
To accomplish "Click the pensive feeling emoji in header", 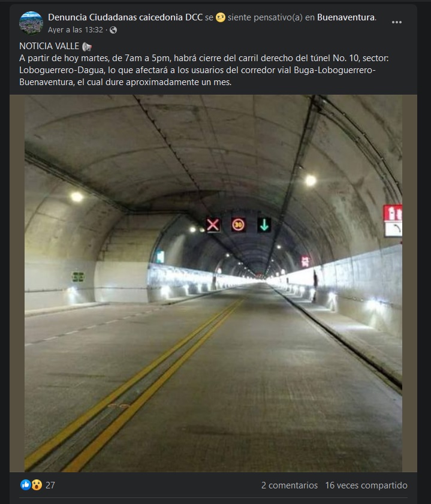I will pos(221,17).
